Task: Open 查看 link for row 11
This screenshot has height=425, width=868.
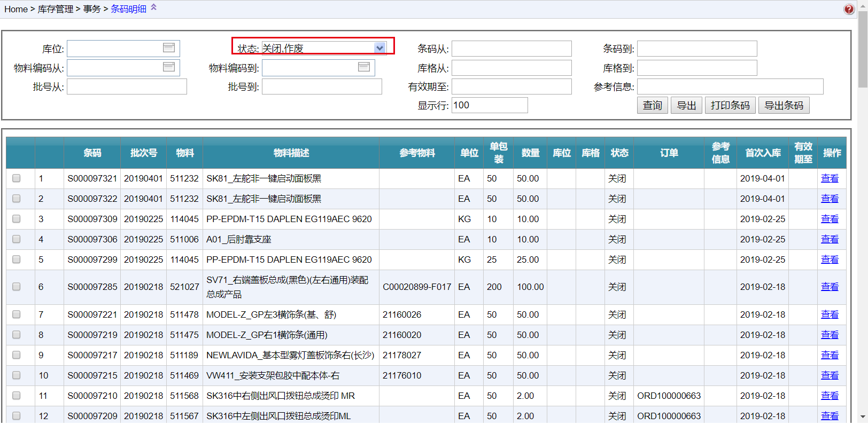Action: pyautogui.click(x=830, y=396)
